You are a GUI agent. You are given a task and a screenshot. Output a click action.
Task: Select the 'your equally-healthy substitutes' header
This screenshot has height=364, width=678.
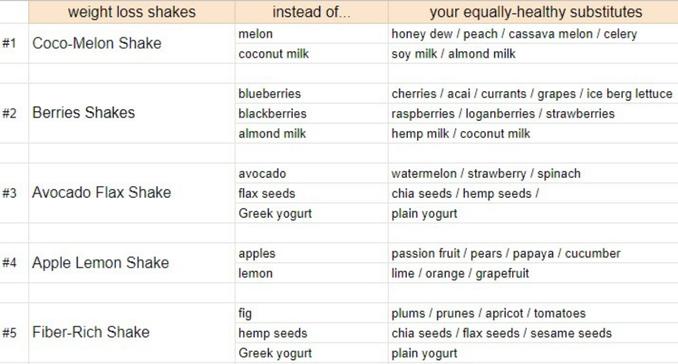tap(533, 12)
